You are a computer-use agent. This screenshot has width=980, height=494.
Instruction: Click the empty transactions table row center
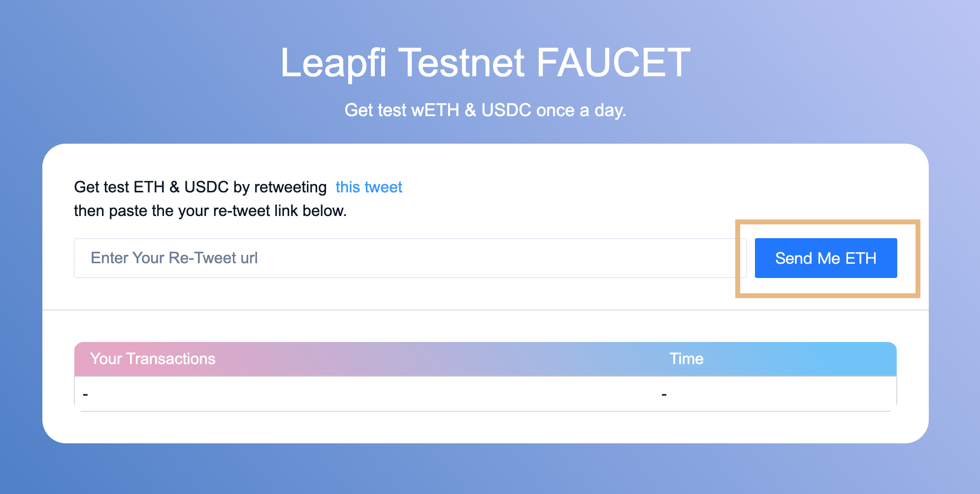486,394
